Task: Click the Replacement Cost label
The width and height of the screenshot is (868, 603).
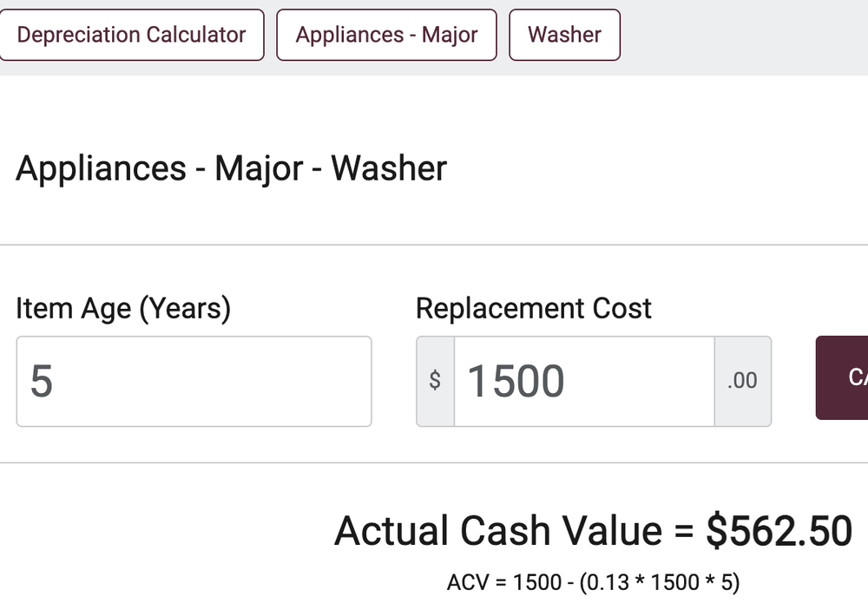Action: pos(534,308)
